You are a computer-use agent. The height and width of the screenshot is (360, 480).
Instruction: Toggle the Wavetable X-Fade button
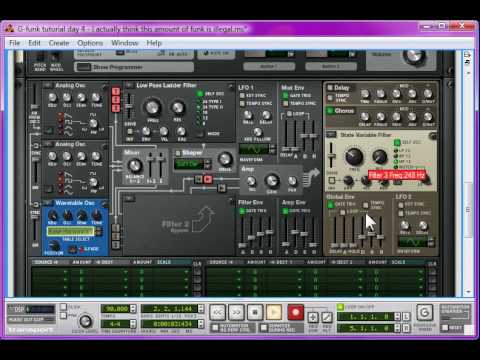click(72, 249)
